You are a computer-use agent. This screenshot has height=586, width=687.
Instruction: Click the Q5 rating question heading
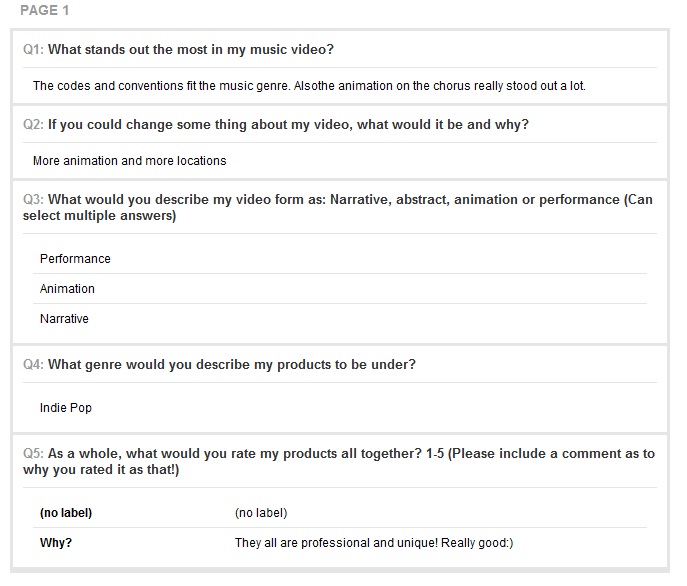(x=339, y=461)
